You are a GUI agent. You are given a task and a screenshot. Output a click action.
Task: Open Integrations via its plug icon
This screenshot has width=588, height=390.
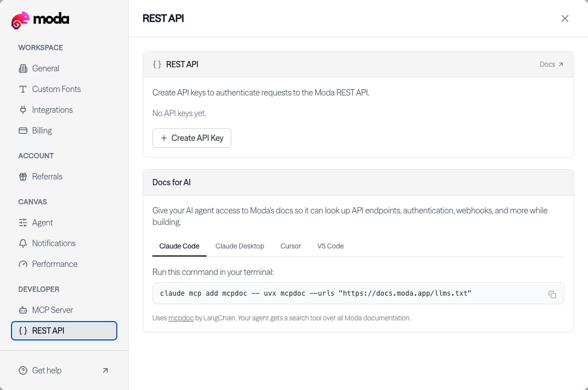pyautogui.click(x=23, y=110)
